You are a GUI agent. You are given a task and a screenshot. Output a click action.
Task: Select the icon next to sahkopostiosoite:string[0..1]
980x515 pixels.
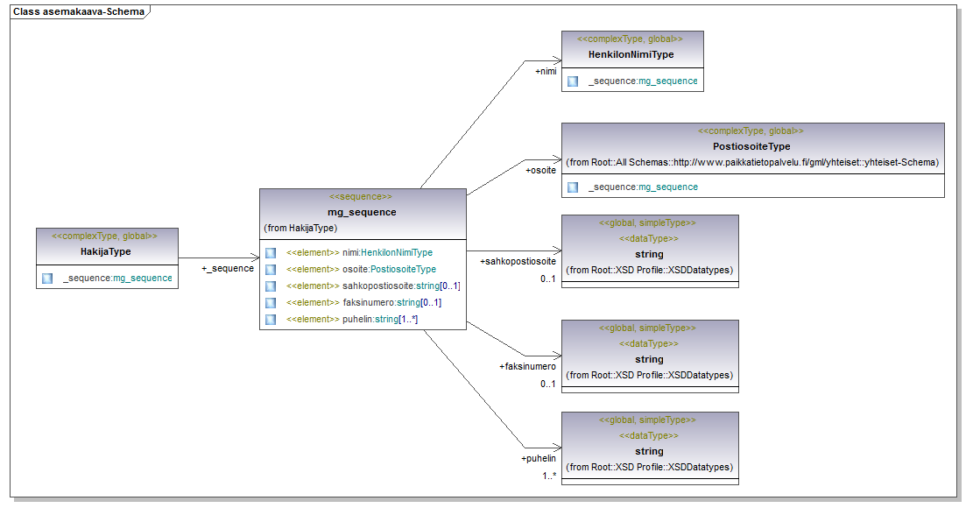pyautogui.click(x=271, y=286)
